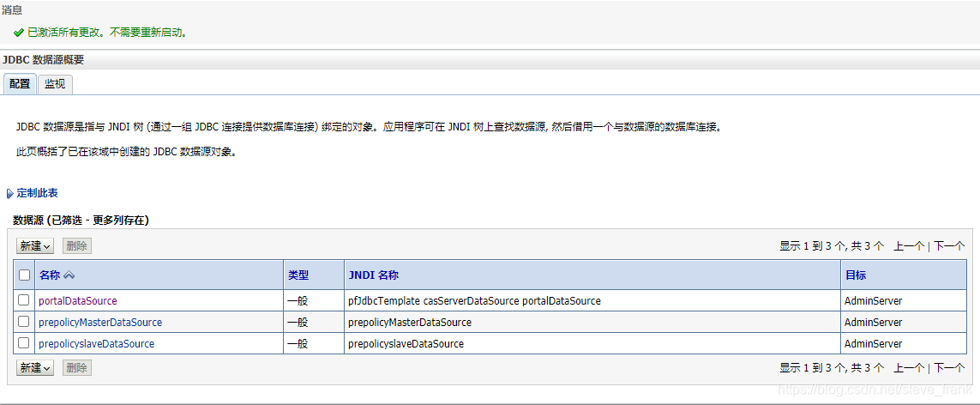Click AdminServer target in prepolicyslaveDataSource row
The width and height of the screenshot is (980, 405).
873,344
